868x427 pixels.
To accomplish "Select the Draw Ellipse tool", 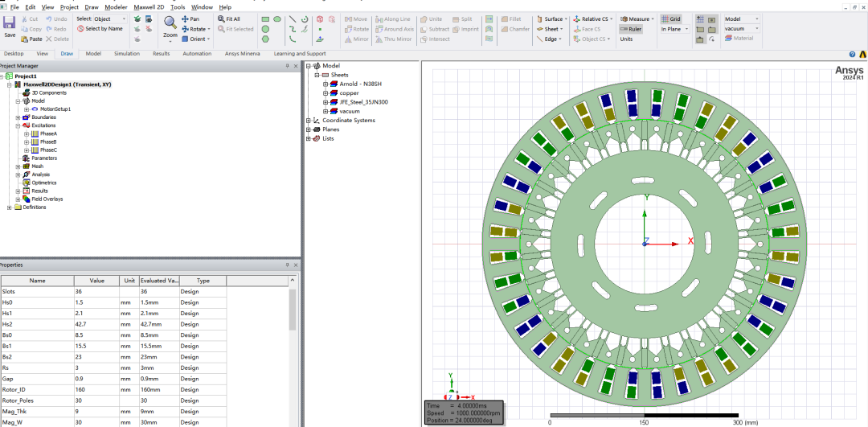I will (276, 18).
